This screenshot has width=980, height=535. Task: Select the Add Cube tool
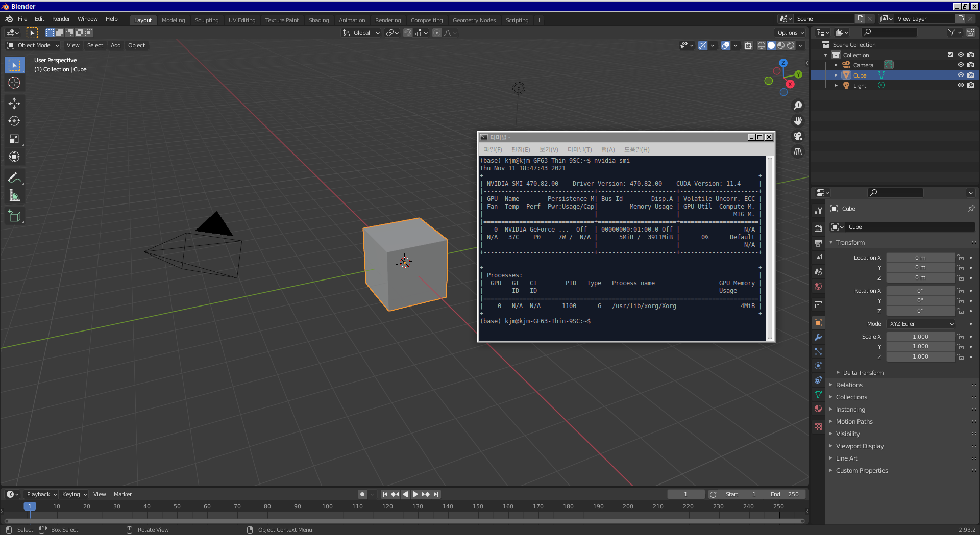pyautogui.click(x=14, y=216)
